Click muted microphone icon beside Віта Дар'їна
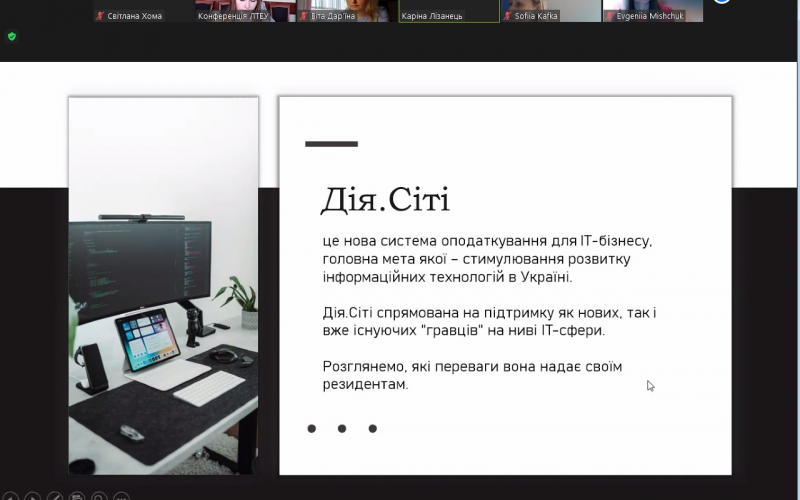 coord(304,16)
